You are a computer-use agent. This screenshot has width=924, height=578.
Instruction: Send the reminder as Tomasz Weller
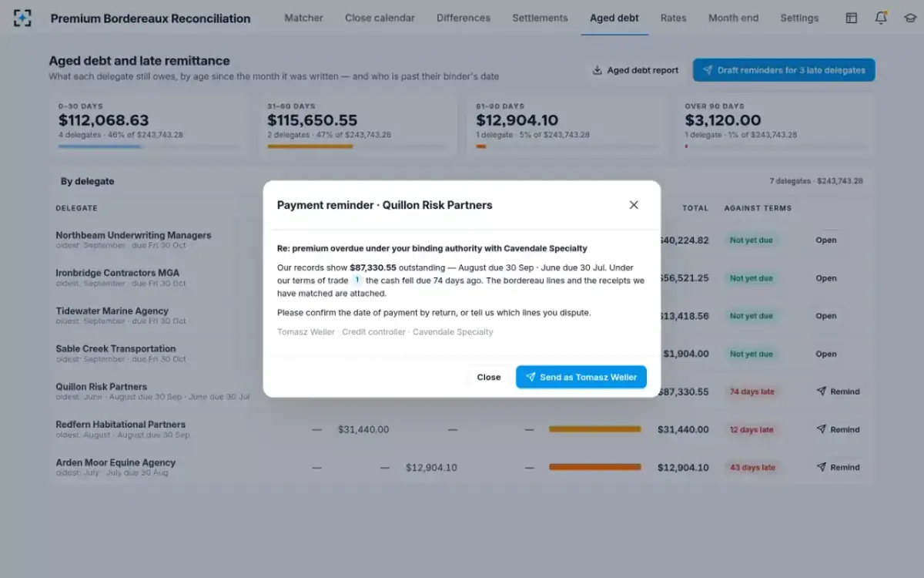(x=581, y=377)
